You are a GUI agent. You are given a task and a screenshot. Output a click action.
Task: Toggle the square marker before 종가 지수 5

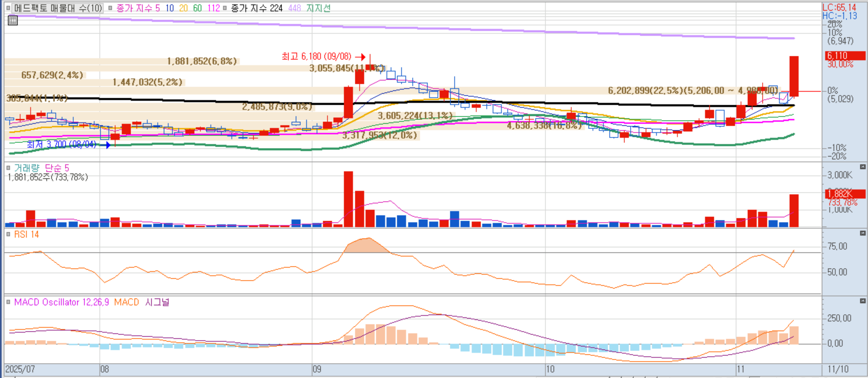click(x=110, y=8)
